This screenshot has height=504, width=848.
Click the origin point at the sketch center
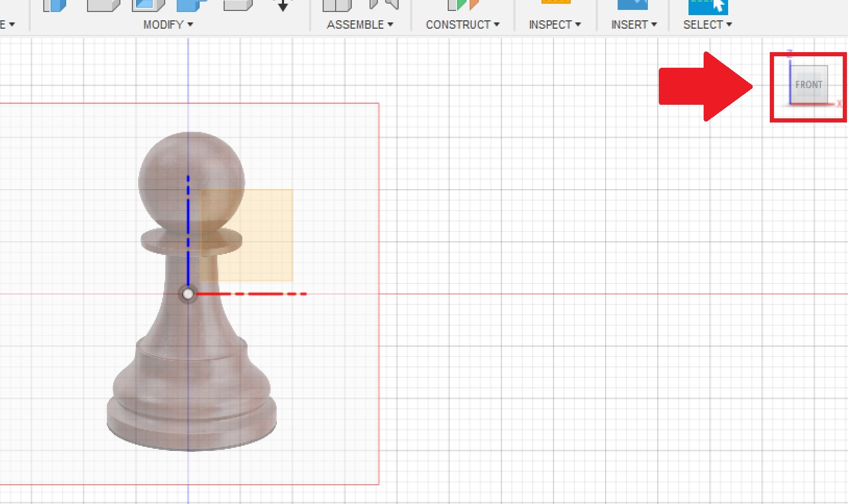[x=188, y=294]
